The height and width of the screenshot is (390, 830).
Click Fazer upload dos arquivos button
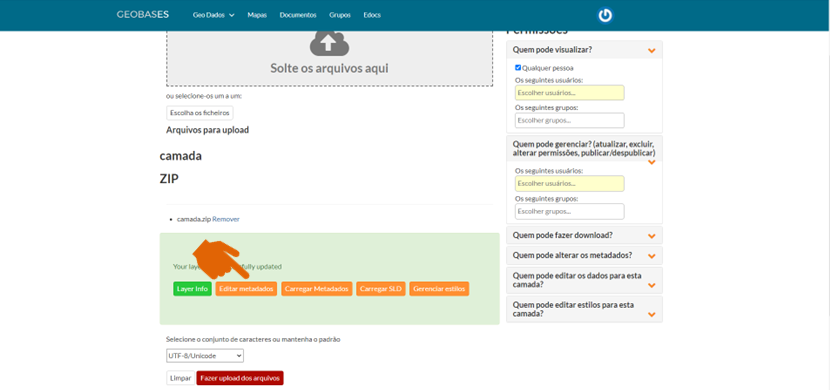click(240, 378)
